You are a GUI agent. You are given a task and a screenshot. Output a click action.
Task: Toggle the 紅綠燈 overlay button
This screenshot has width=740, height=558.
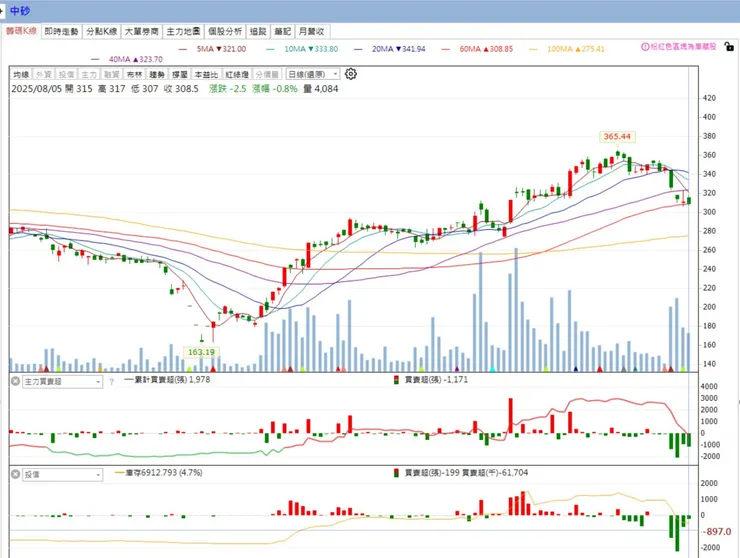pos(237,75)
